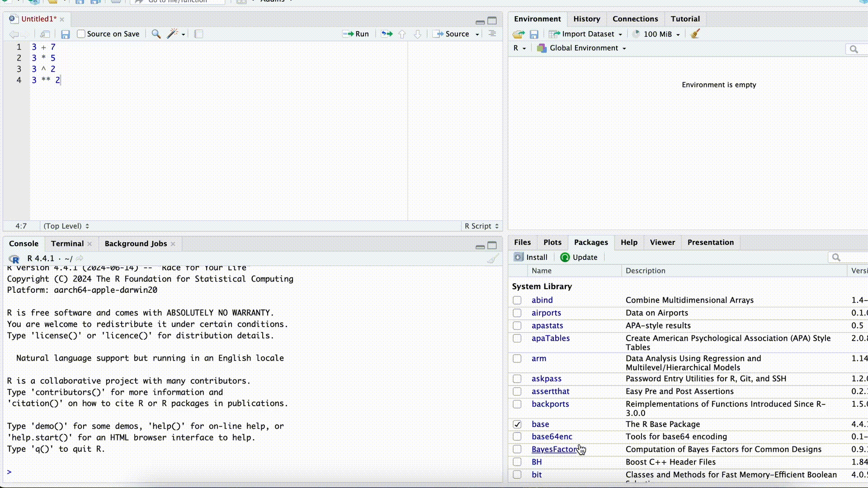Viewport: 868px width, 488px height.
Task: Switch to the Terminal tab
Action: [67, 244]
